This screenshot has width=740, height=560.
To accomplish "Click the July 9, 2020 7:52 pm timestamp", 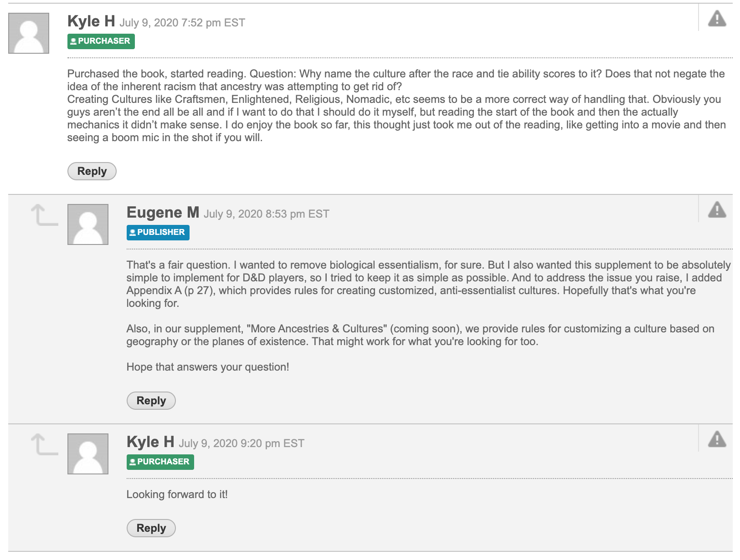I will tap(182, 23).
